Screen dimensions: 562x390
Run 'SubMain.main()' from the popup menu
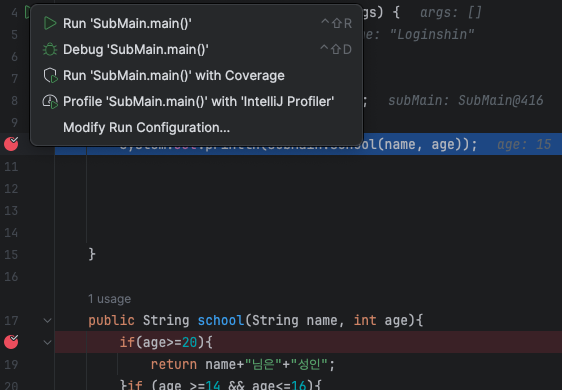point(196,23)
